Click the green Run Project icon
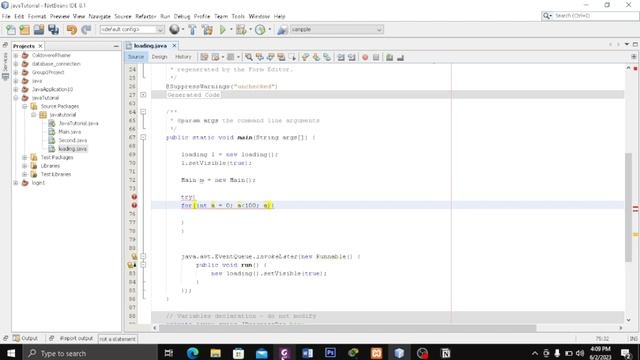Screen dimensions: 640x360 pos(222,29)
